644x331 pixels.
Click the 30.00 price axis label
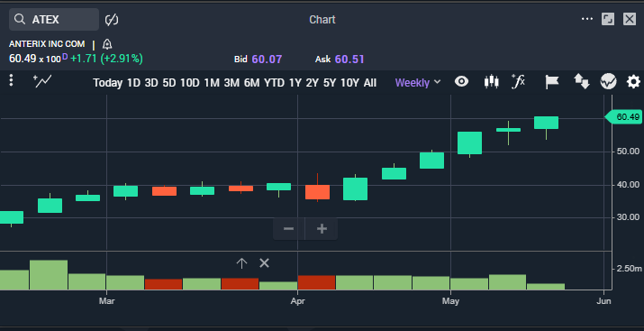[628, 217]
